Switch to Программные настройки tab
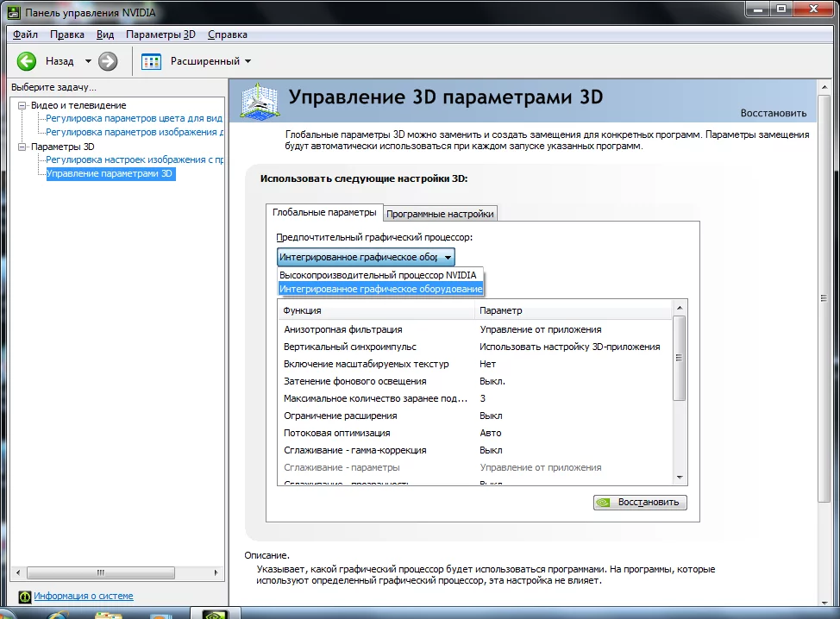 coord(440,214)
